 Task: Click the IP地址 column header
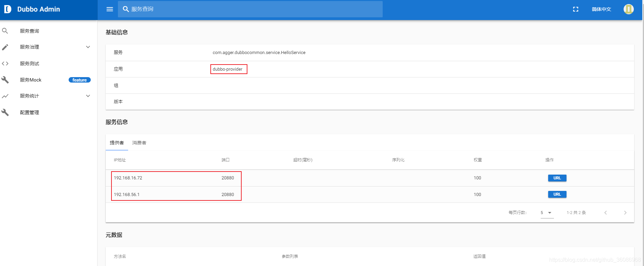(120, 160)
